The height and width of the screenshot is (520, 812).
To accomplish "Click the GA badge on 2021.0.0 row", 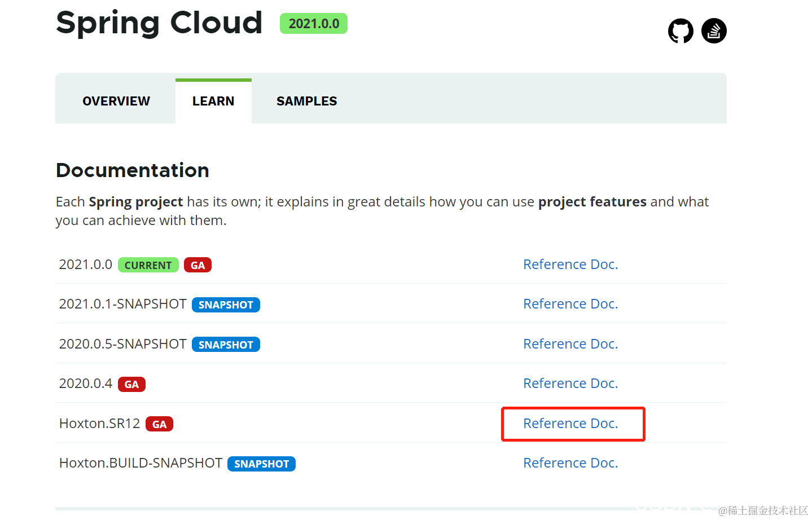I will (x=197, y=265).
